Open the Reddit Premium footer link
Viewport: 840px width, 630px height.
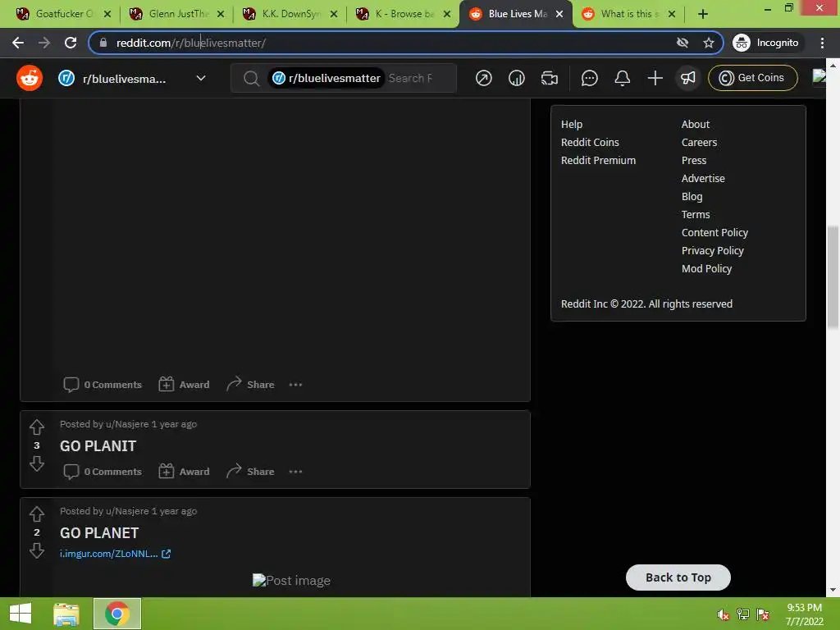(x=598, y=160)
